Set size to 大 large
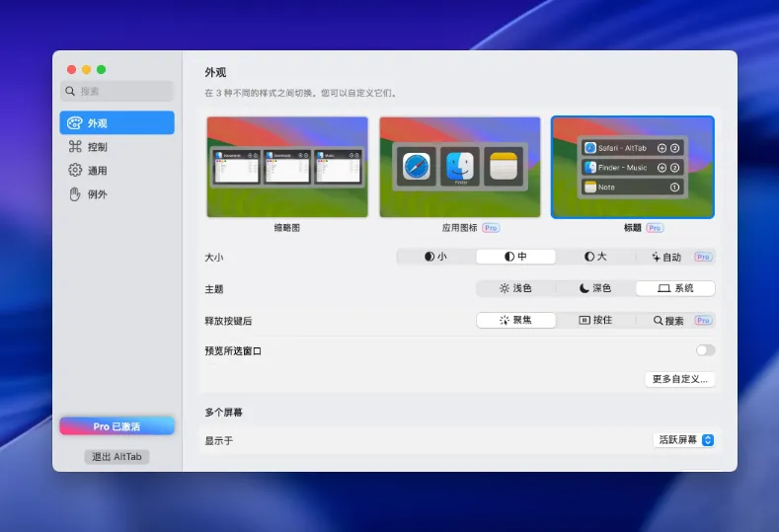 pos(595,257)
